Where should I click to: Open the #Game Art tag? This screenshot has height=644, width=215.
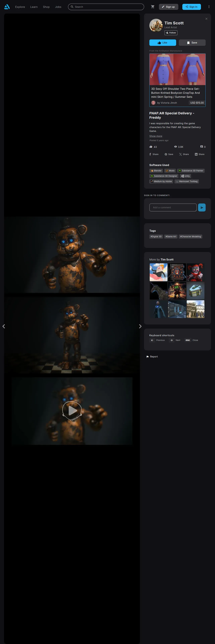pyautogui.click(x=171, y=237)
